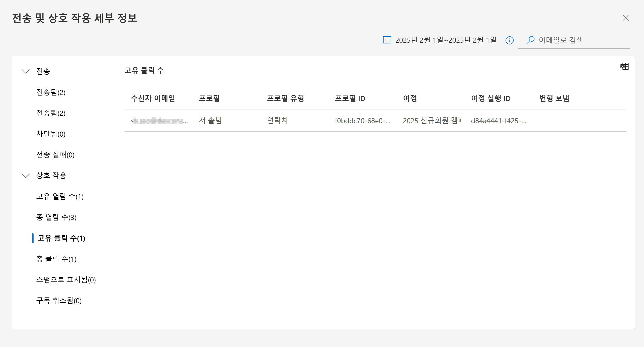
Task: Select 구독 취소됨(0) item
Action: click(59, 301)
